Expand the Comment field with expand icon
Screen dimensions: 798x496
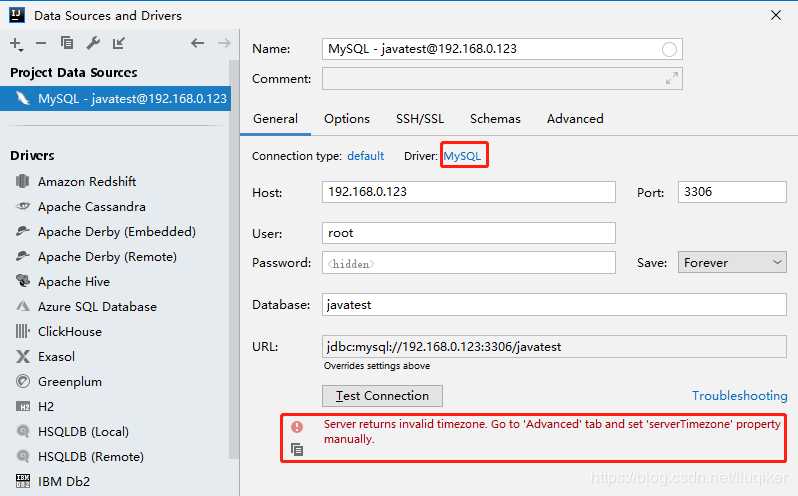[x=672, y=78]
